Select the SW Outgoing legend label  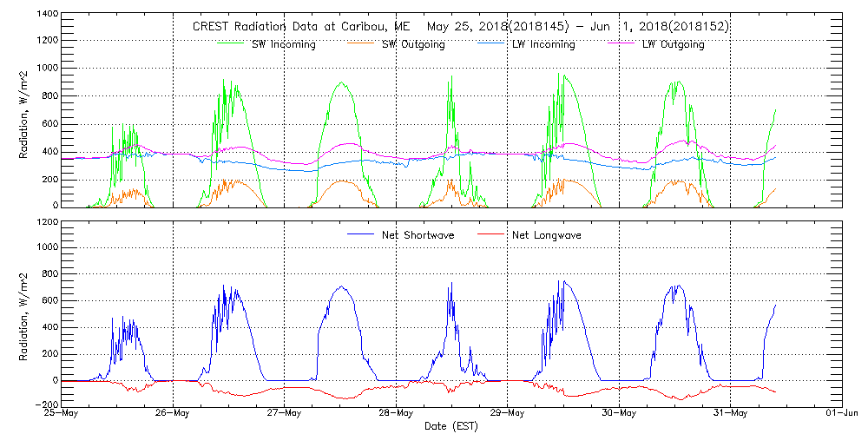point(413,44)
